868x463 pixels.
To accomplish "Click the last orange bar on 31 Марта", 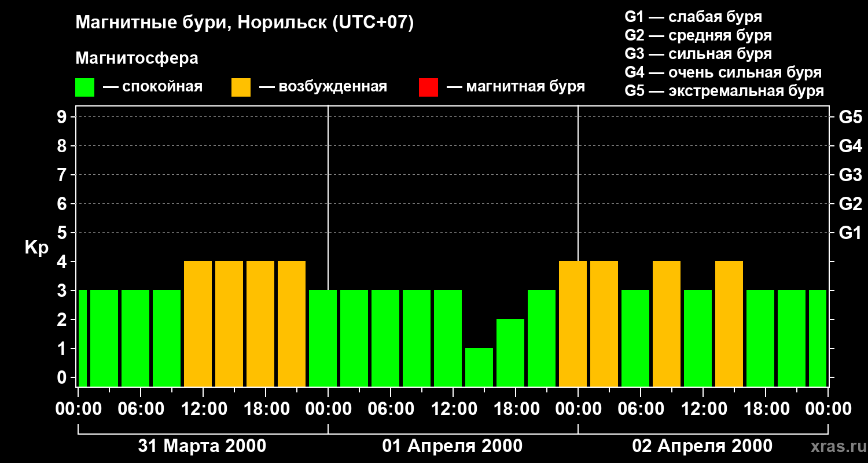I will 292,324.
